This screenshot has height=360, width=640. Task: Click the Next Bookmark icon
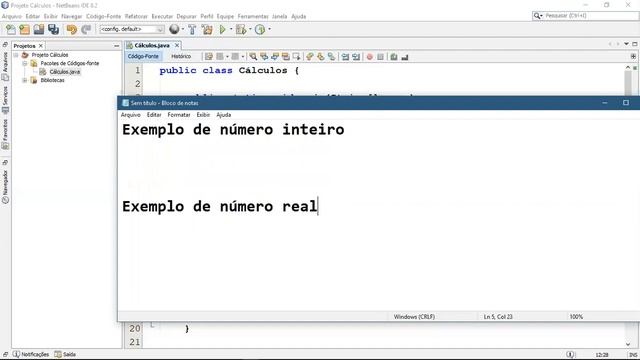pos(321,57)
